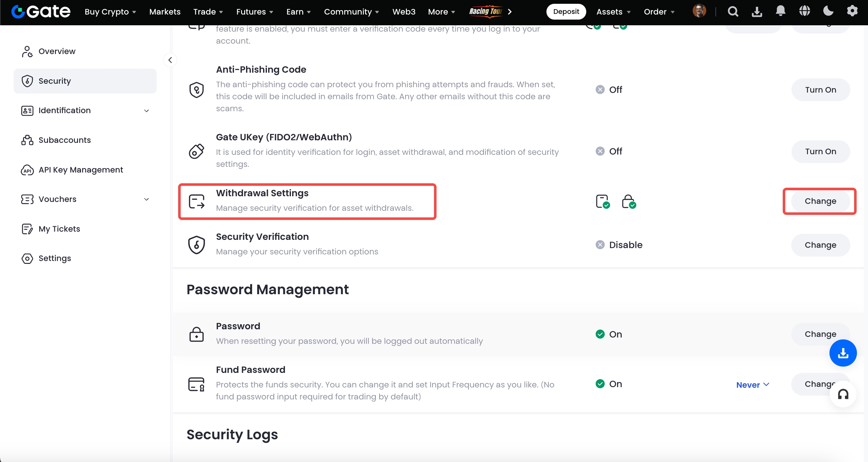Expand the Vouchers sidebar section
This screenshot has width=868, height=462.
point(146,199)
